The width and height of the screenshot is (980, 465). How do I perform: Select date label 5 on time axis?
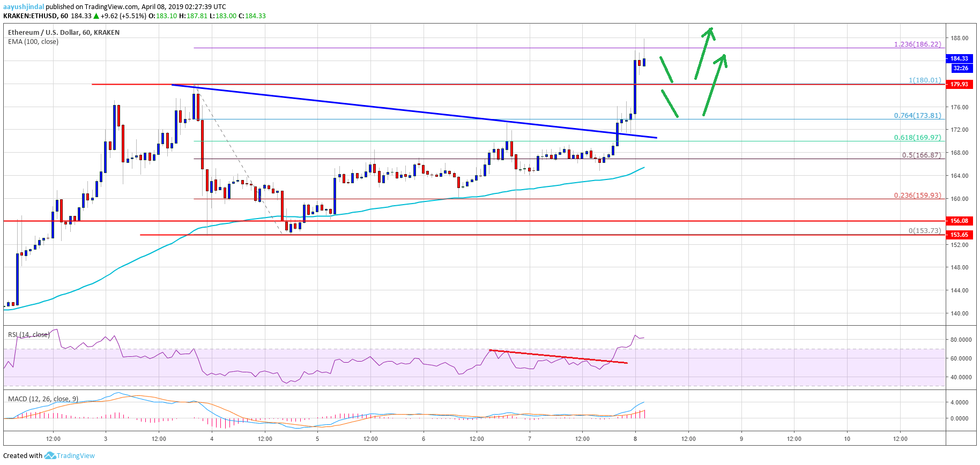tap(317, 439)
